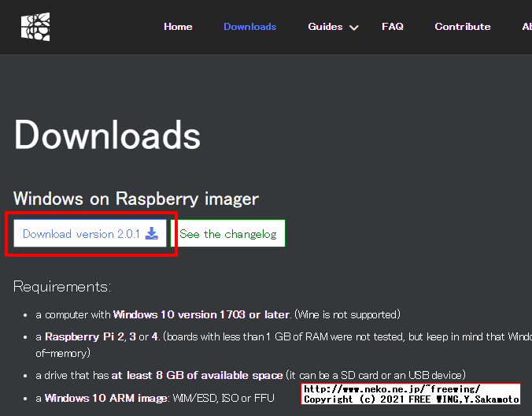This screenshot has width=532, height=416.
Task: Click the text (Wine is not supported)
Action: pos(347,314)
